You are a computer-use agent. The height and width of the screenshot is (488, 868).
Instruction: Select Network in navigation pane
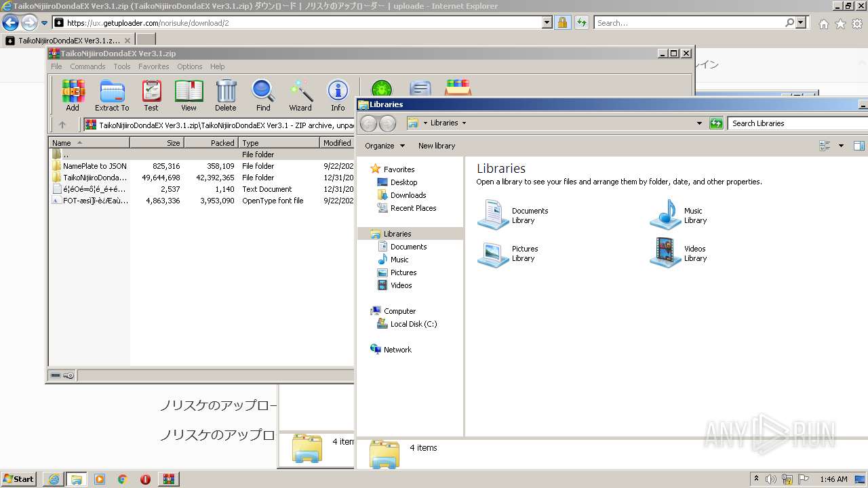(397, 350)
